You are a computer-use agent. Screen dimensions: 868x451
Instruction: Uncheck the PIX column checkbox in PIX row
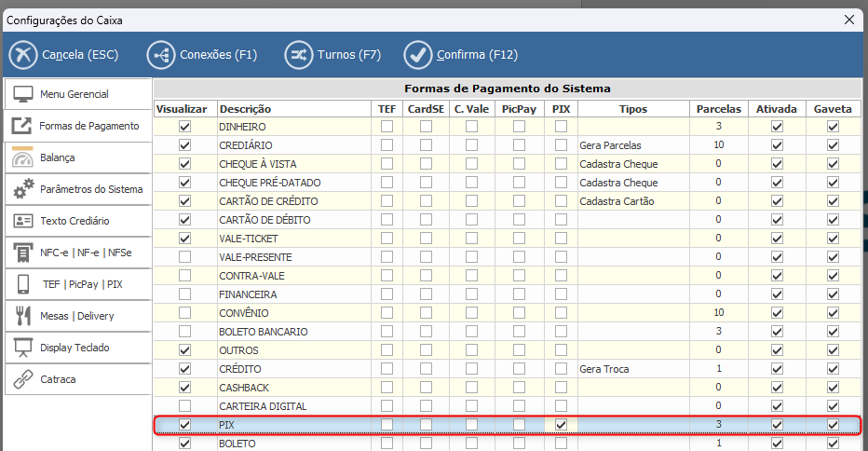[561, 425]
